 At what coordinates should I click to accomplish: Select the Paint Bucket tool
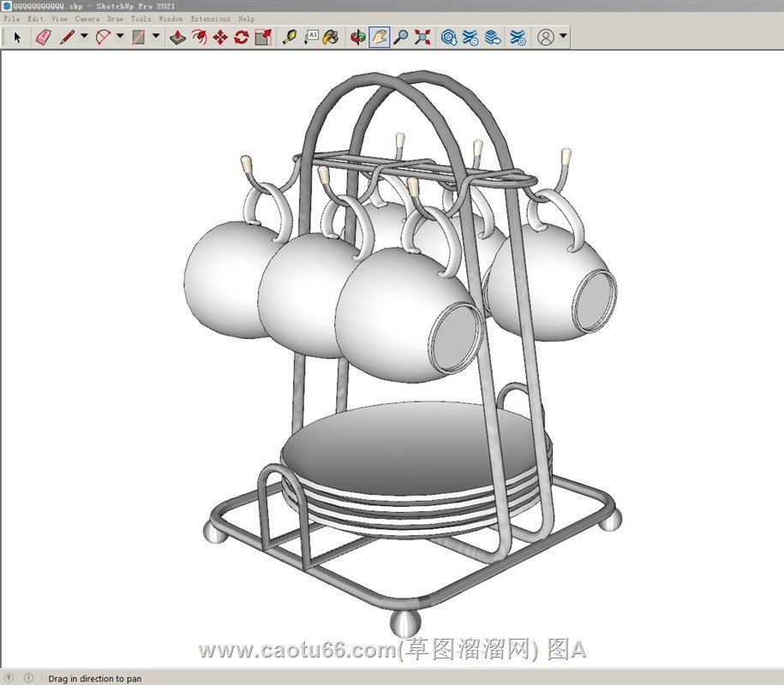tap(331, 38)
